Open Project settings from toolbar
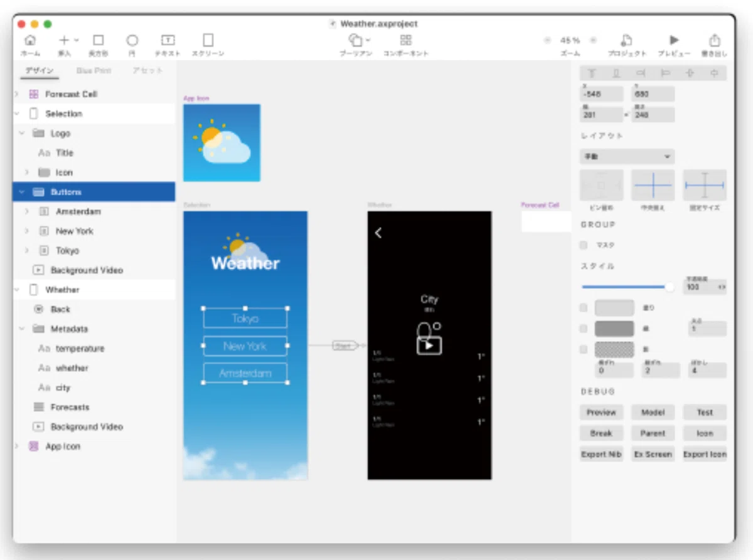The height and width of the screenshot is (560, 753). coord(626,41)
